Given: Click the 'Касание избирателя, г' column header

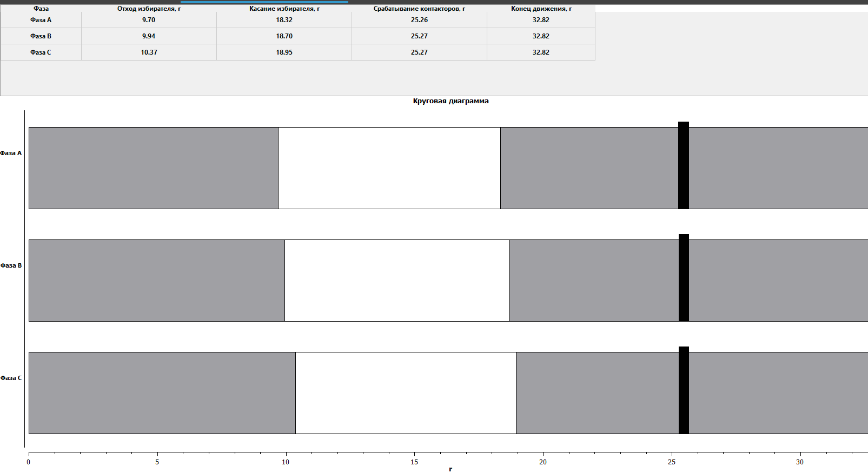Looking at the screenshot, I should click(x=284, y=9).
